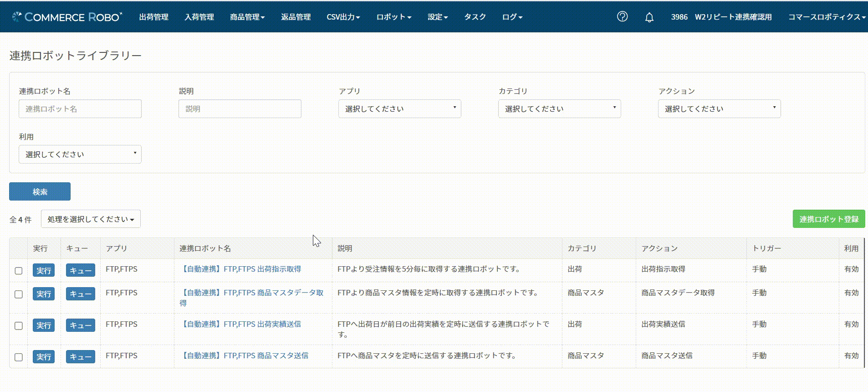Open the 設定 menu

(438, 17)
